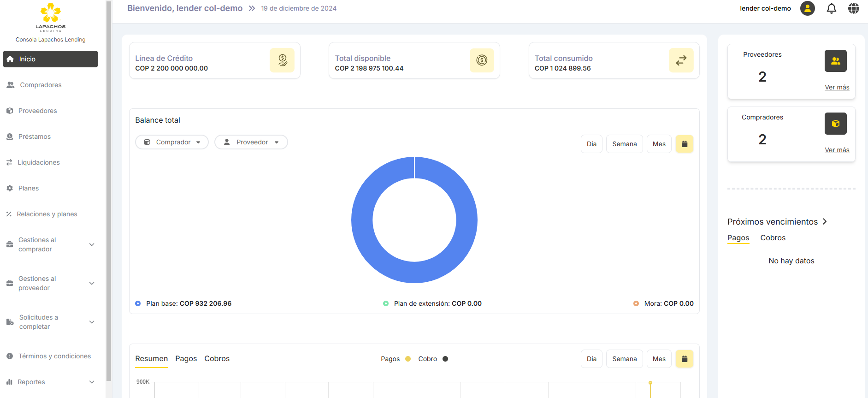Open calendar picker in Balance total

pos(684,144)
